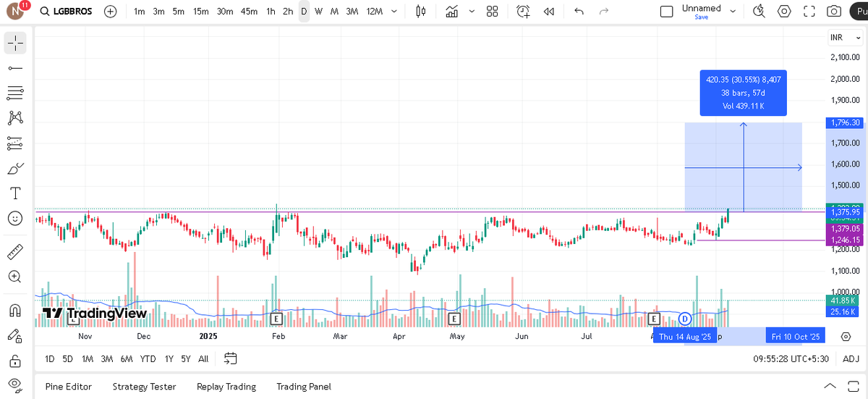The height and width of the screenshot is (399, 868).
Task: Open the candlestick chart type menu
Action: (421, 12)
